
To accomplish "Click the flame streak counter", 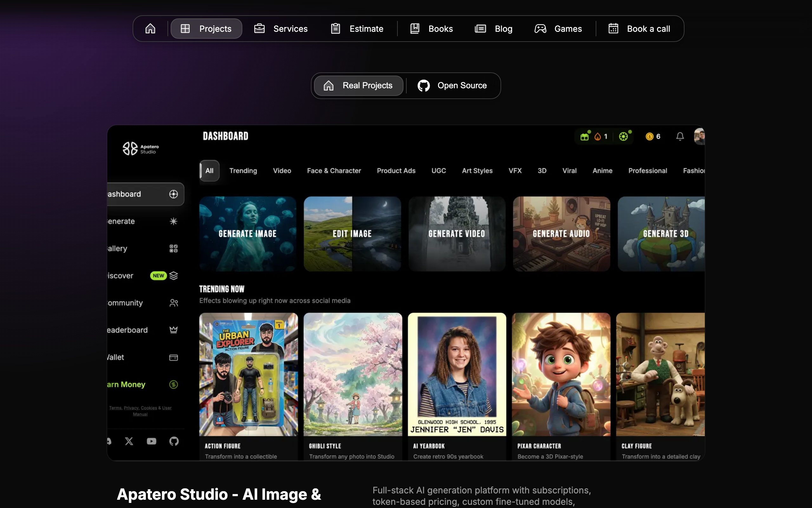I will click(601, 137).
